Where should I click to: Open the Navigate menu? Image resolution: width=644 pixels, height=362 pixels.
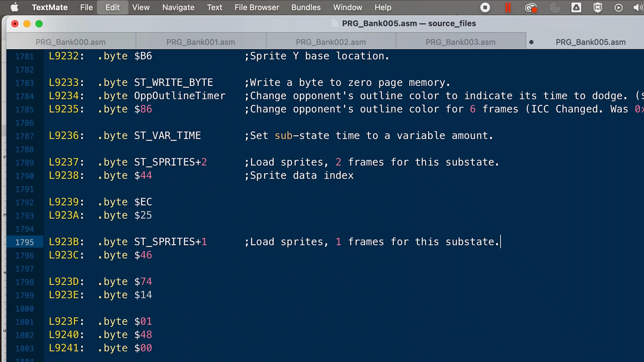tap(178, 8)
